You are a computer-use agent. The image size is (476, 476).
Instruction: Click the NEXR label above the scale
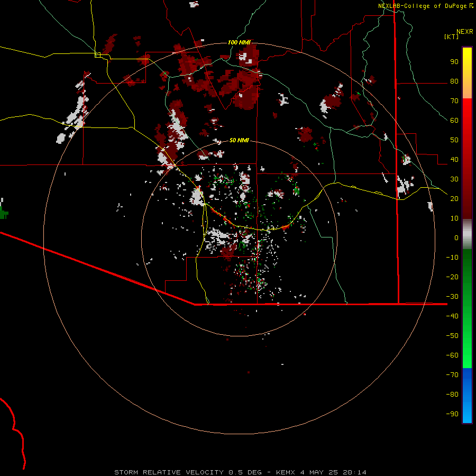pyautogui.click(x=465, y=32)
